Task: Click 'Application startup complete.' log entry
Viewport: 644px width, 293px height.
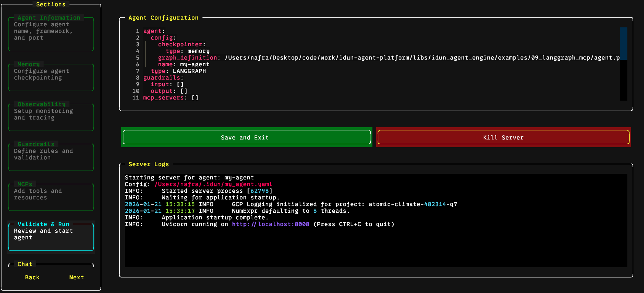Action: click(215, 218)
